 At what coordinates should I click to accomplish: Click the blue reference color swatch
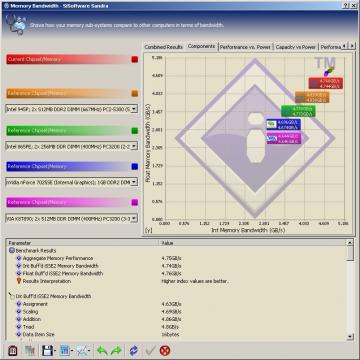tap(135, 166)
